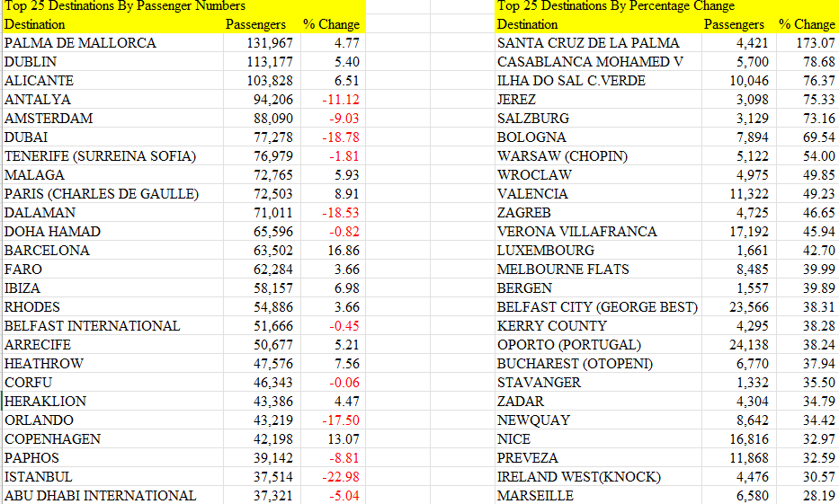Select NEWQUAY passengers value 8,642
Viewport: 839px width, 504px height.
[x=739, y=420]
